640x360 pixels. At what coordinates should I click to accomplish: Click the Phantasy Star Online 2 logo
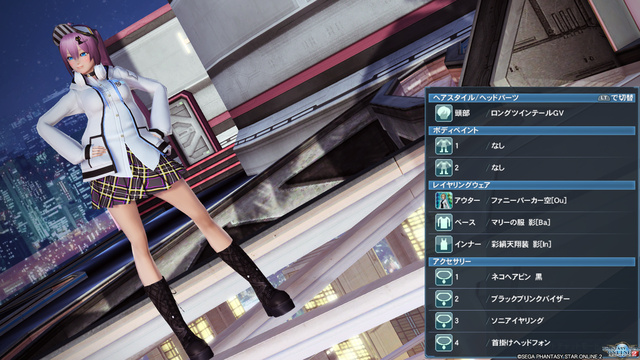[x=622, y=350]
